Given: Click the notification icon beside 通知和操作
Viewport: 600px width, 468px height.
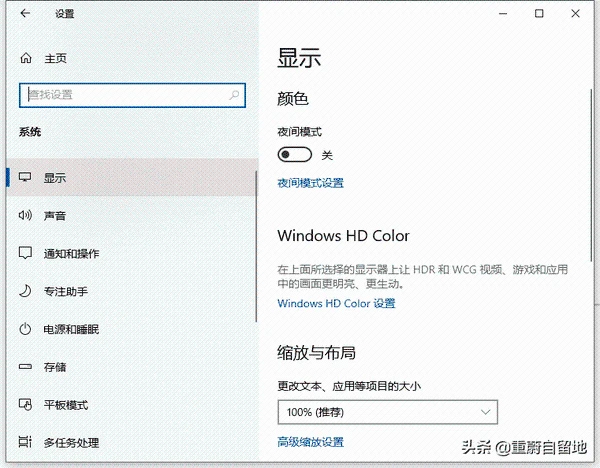Looking at the screenshot, I should coord(25,253).
